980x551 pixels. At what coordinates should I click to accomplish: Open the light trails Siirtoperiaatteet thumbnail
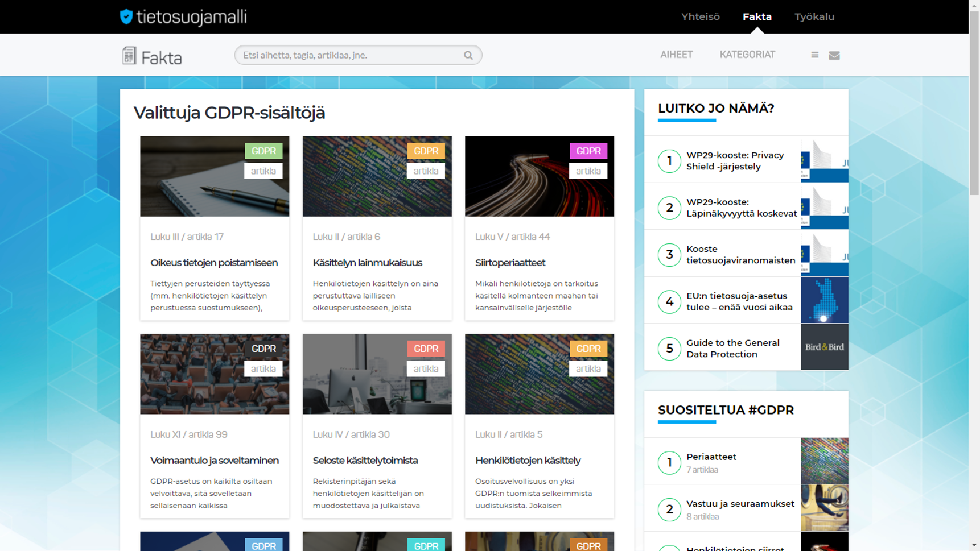coord(540,176)
